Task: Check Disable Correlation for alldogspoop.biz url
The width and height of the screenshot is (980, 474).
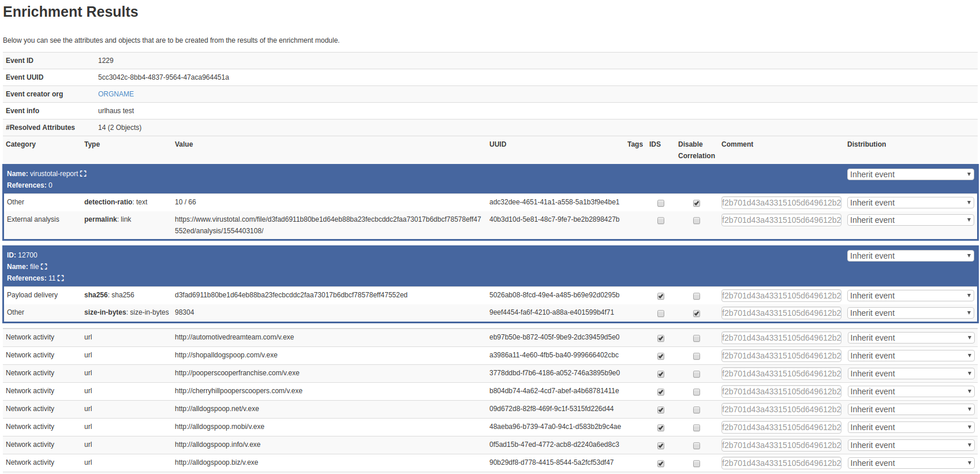Action: click(697, 464)
